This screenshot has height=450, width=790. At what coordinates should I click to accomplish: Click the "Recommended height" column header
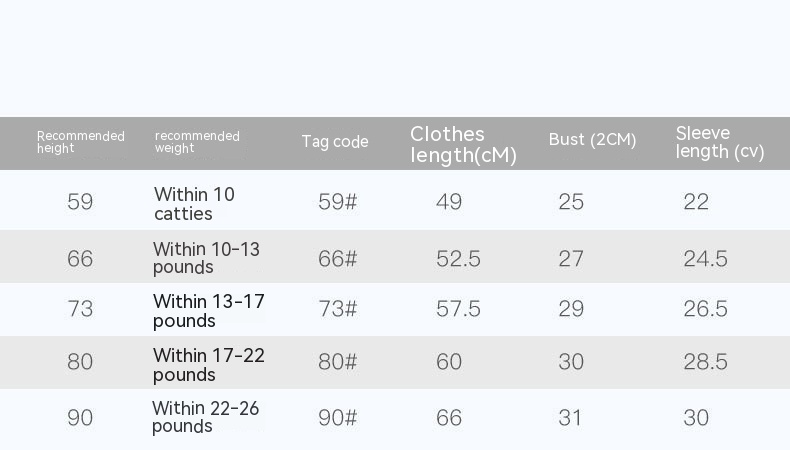80,142
